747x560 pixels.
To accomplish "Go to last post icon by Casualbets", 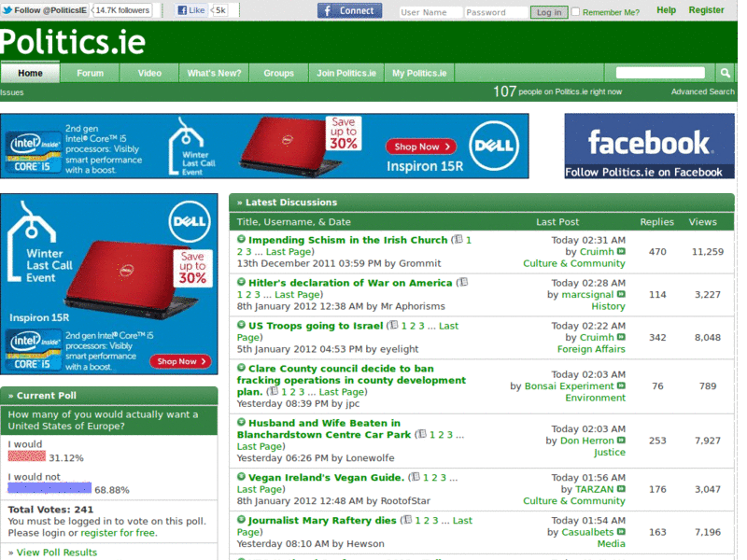I will pos(621,531).
